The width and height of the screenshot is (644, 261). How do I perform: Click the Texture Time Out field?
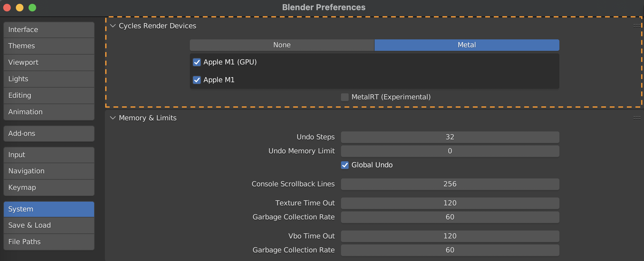pyautogui.click(x=450, y=203)
